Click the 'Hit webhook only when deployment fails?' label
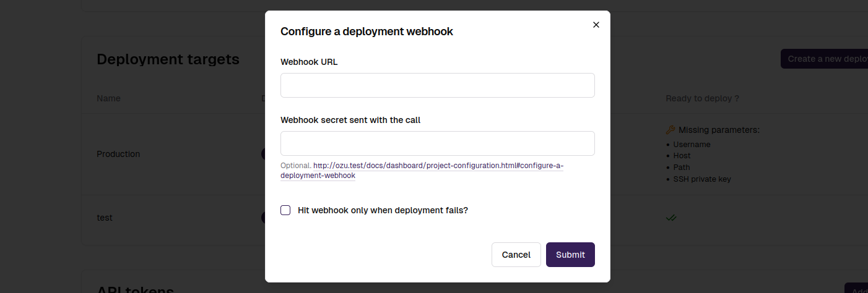 coord(383,210)
